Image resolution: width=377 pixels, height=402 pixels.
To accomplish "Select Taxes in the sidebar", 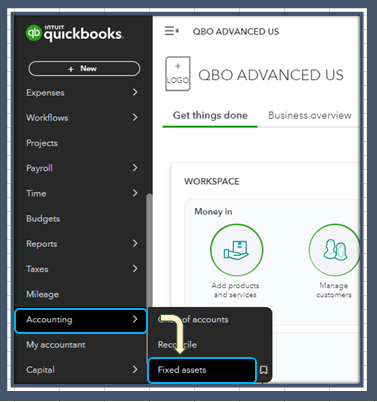I will [37, 269].
